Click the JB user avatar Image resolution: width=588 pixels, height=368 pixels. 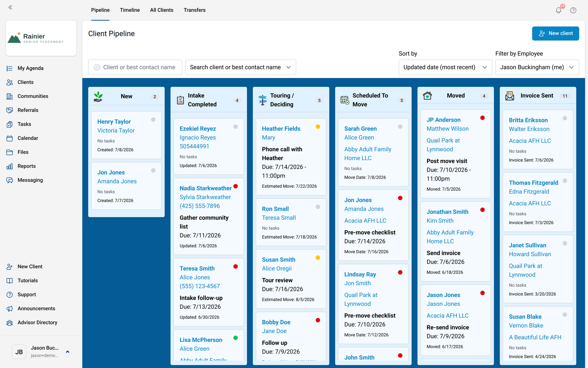point(19,352)
